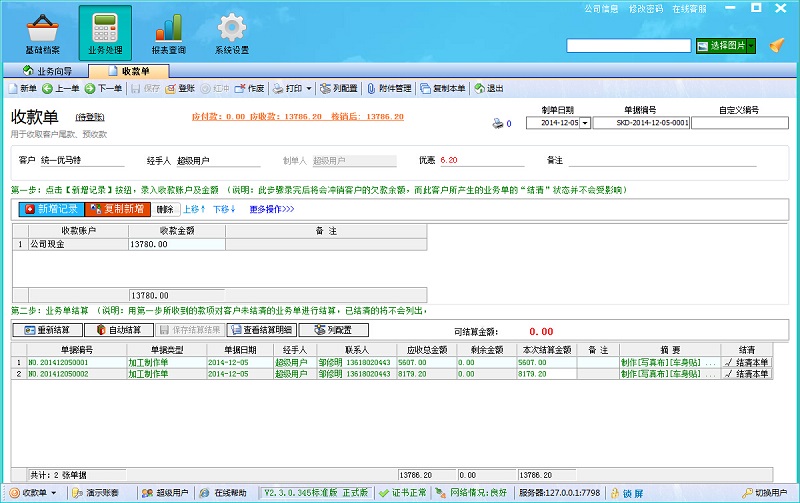This screenshot has height=503, width=800.
Task: Go to previous record with 上一单
Action: 60,88
